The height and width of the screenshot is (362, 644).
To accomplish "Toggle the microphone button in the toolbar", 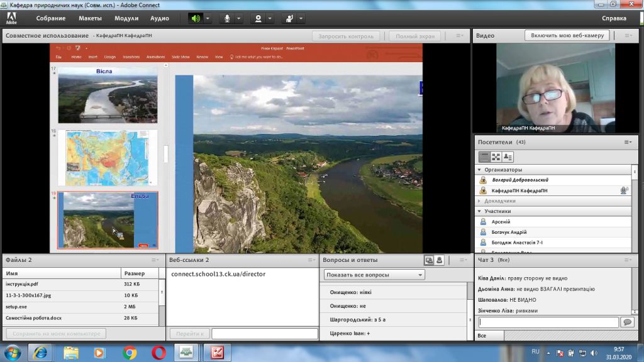I will (226, 18).
